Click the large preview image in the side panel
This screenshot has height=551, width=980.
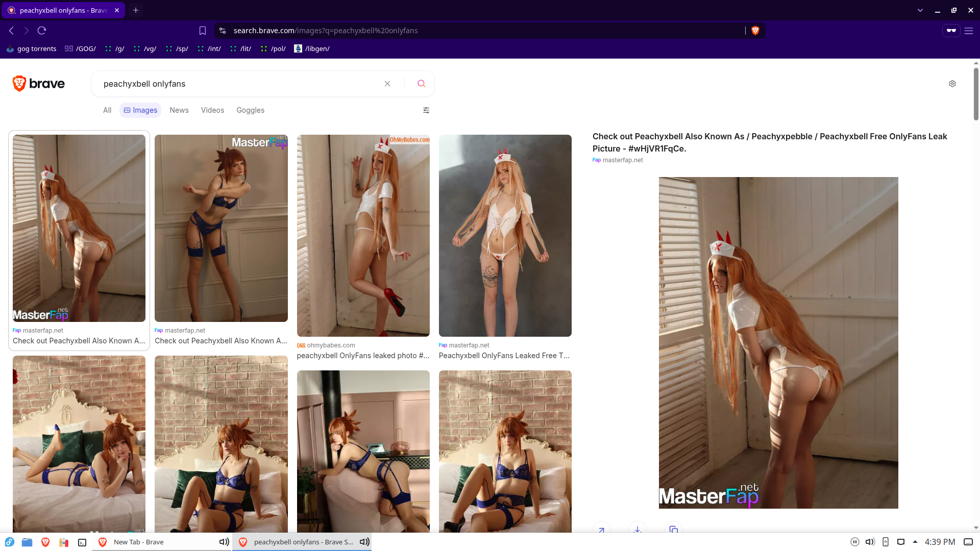pyautogui.click(x=778, y=343)
